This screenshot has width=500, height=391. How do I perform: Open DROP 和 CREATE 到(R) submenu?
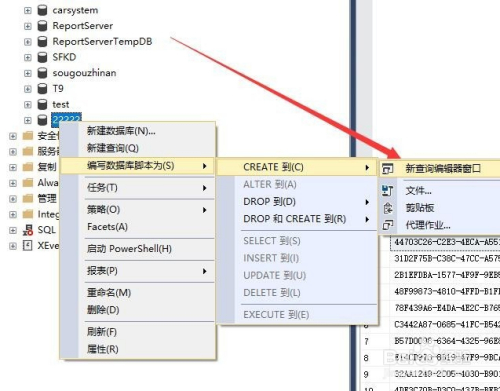297,219
